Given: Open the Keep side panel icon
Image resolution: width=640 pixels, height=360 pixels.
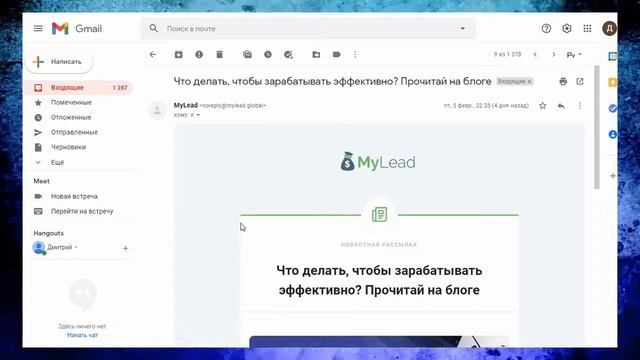Looking at the screenshot, I should (x=612, y=82).
